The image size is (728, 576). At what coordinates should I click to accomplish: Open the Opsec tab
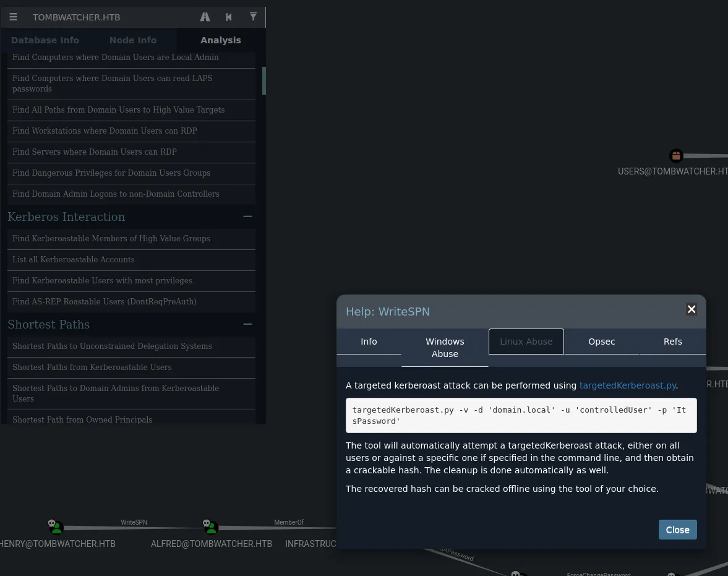point(602,342)
